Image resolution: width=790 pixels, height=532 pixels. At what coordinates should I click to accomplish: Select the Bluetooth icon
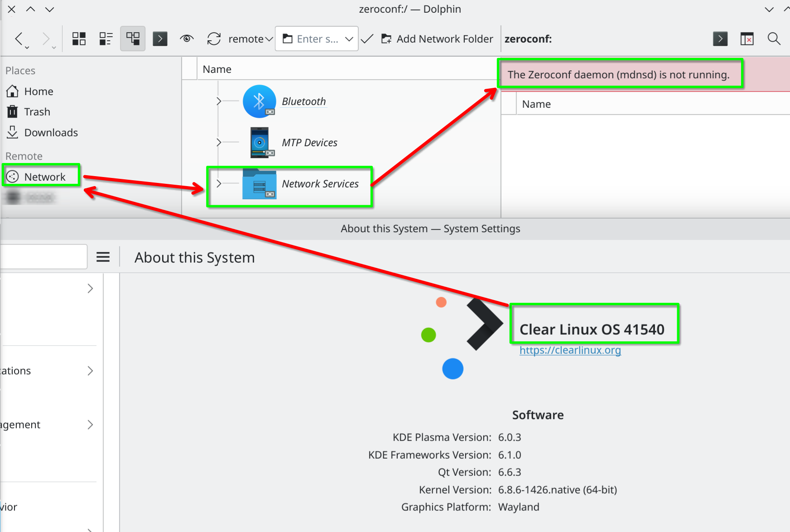260,101
